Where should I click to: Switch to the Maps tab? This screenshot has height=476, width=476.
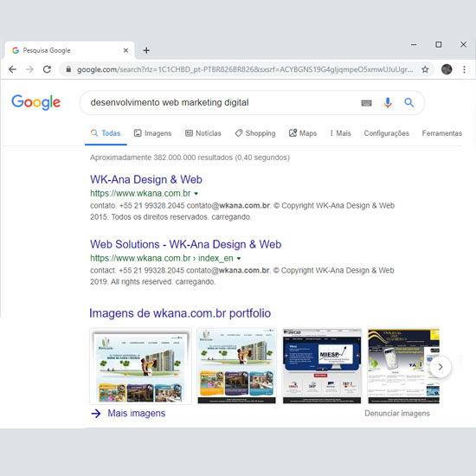click(x=303, y=133)
